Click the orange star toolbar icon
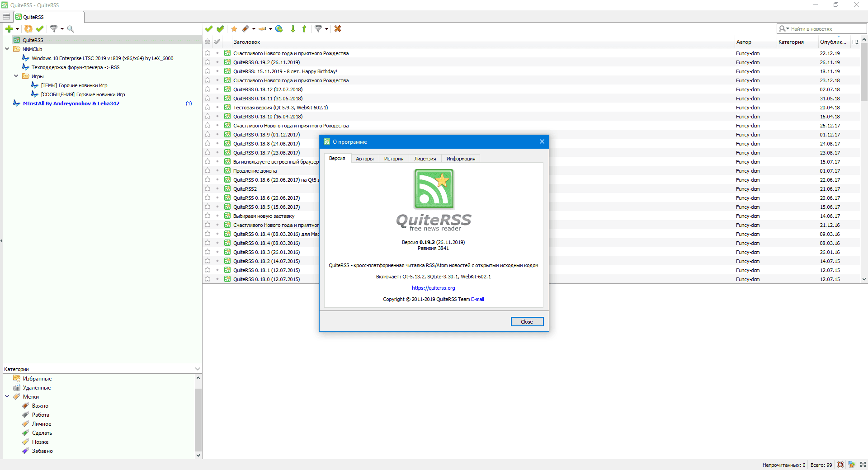The width and height of the screenshot is (868, 470). click(x=234, y=29)
